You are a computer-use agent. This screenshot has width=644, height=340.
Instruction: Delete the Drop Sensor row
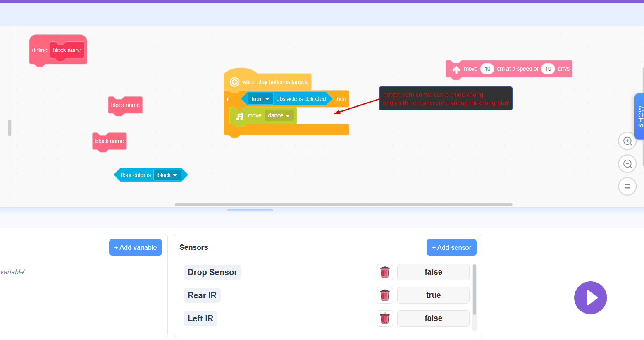[x=385, y=272]
